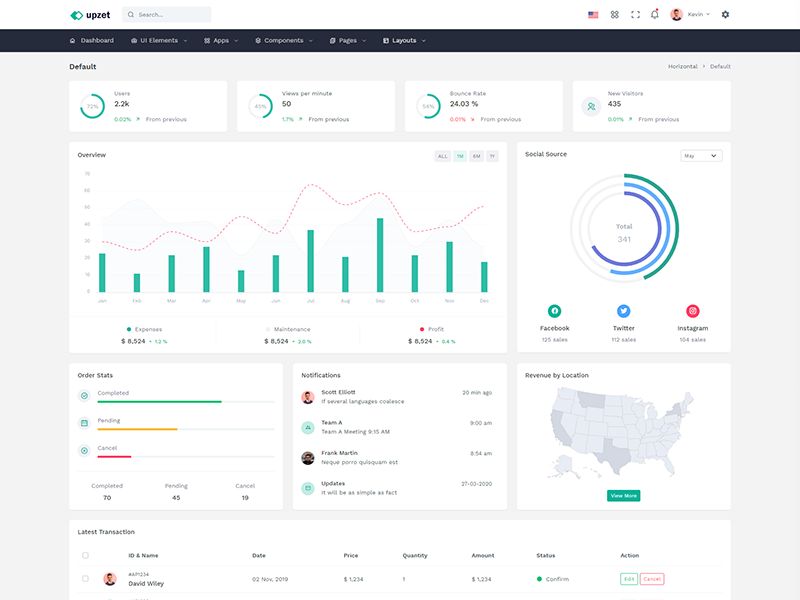Click Horizontal breadcrumb link
This screenshot has height=600, width=800.
683,66
